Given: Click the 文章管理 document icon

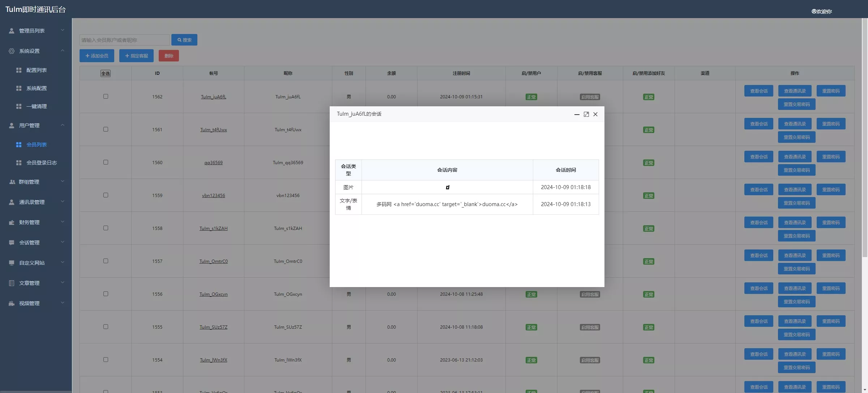Looking at the screenshot, I should pos(12,283).
